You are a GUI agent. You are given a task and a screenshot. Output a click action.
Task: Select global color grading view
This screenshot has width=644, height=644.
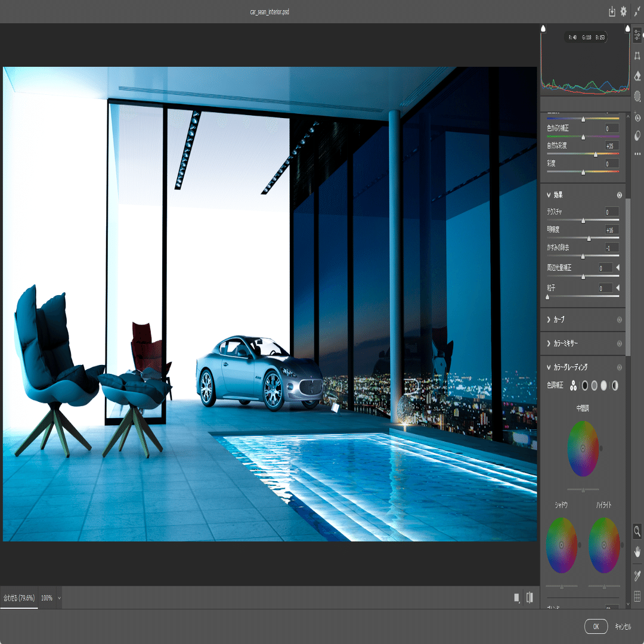pyautogui.click(x=615, y=385)
